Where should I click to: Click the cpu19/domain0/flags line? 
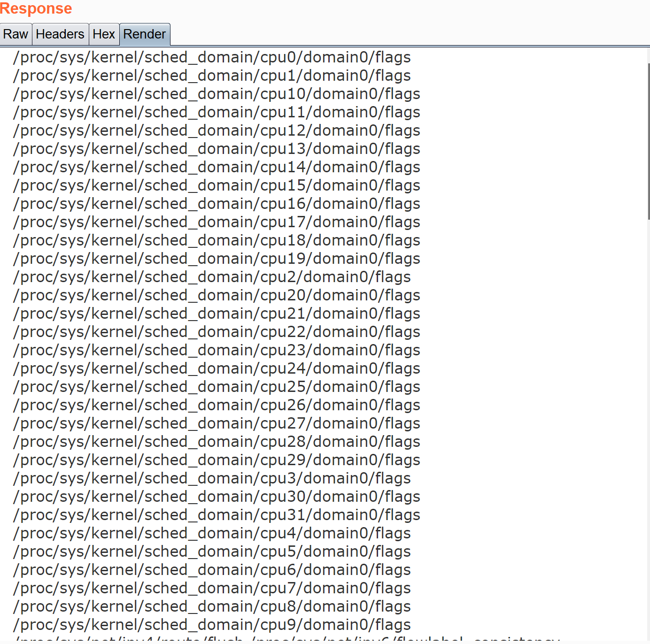tap(217, 259)
